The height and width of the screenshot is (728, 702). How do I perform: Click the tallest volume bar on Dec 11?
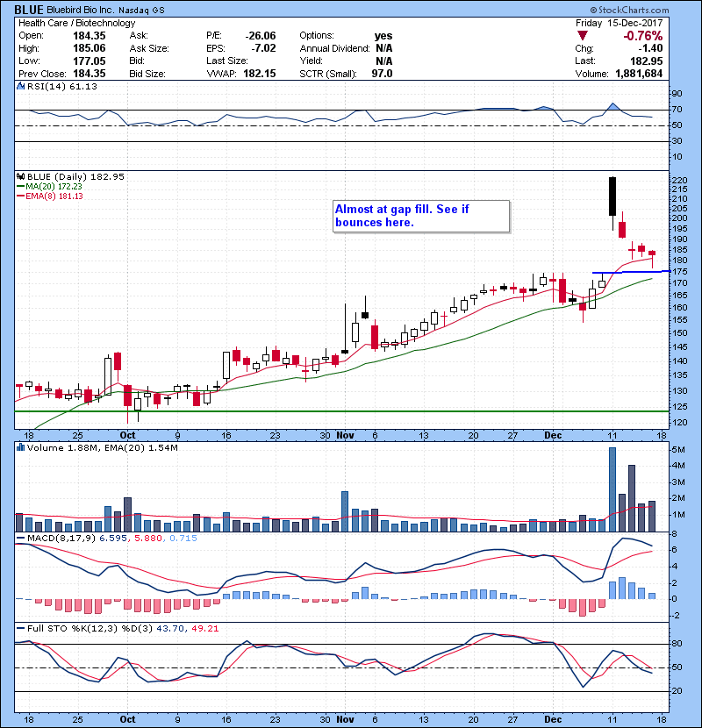point(612,489)
